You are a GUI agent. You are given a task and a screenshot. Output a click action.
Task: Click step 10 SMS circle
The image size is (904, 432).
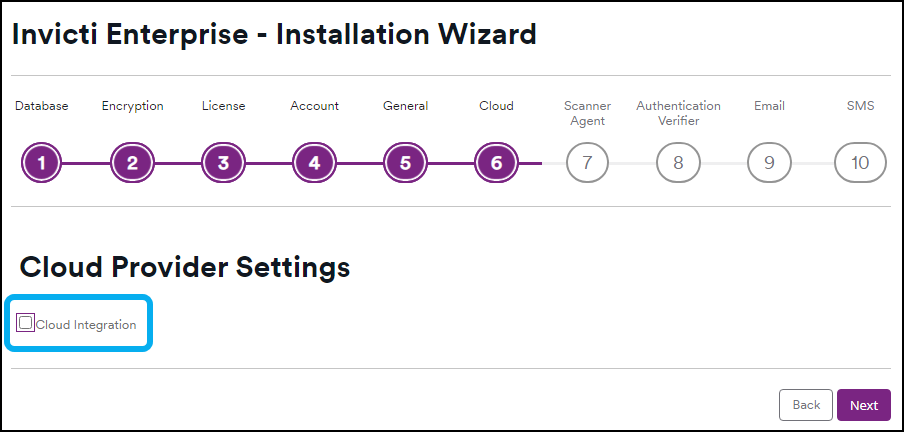pyautogui.click(x=860, y=163)
